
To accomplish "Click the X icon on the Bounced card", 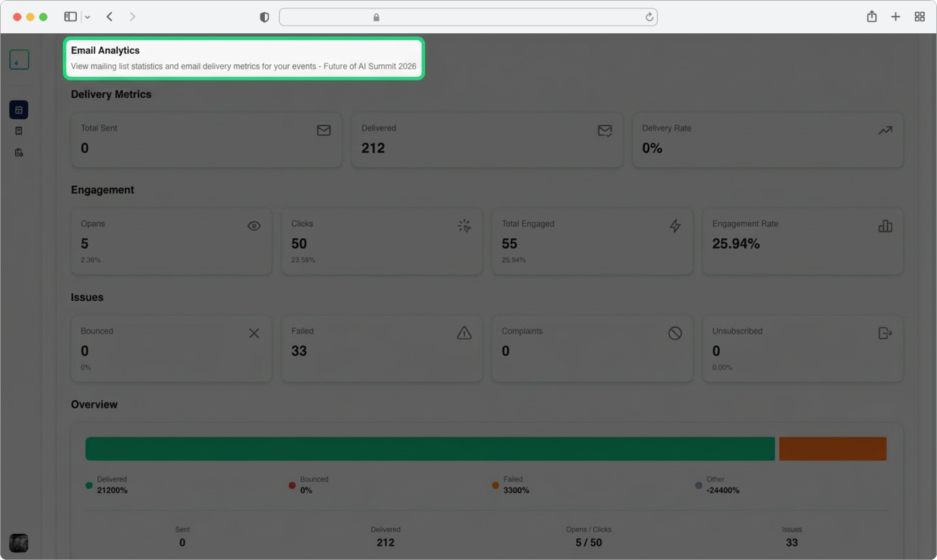I will click(x=254, y=333).
